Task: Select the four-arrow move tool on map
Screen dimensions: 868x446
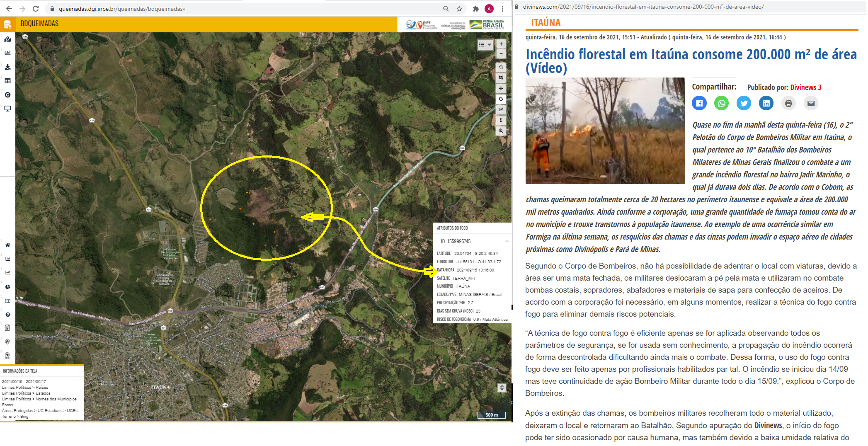Action: pyautogui.click(x=501, y=88)
